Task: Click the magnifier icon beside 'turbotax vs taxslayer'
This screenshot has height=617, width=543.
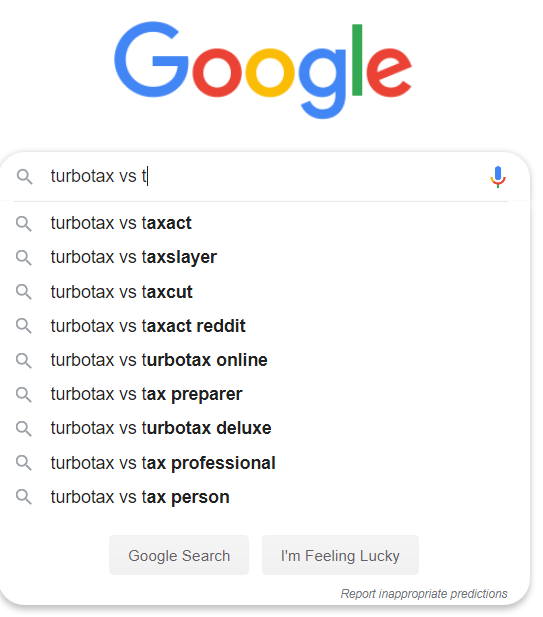Action: tap(24, 257)
